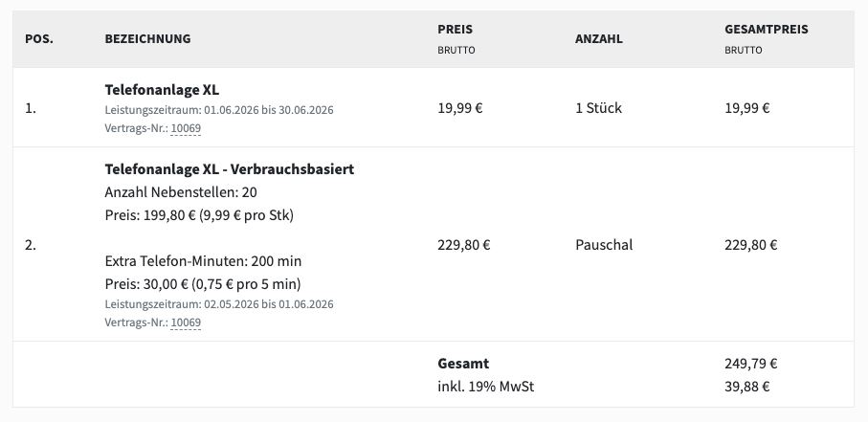Click the POS. column header

(39, 39)
